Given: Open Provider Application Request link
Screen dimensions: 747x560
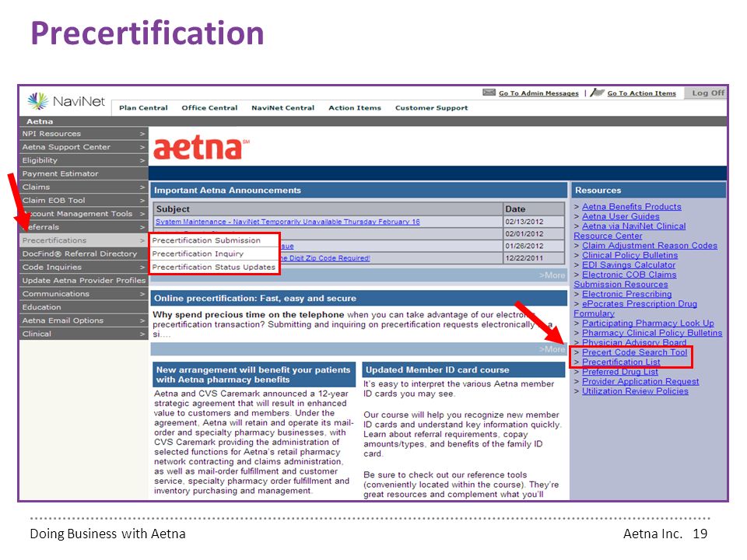Looking at the screenshot, I should pos(640,381).
